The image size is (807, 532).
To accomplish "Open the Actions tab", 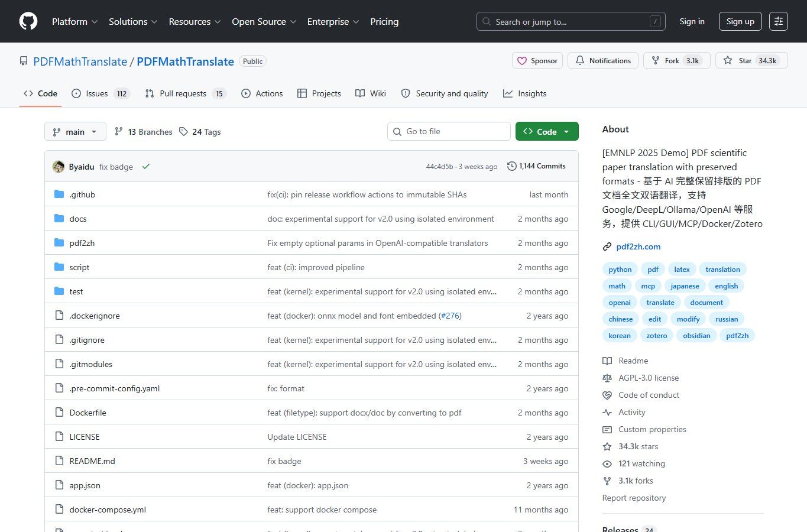I will (x=262, y=93).
